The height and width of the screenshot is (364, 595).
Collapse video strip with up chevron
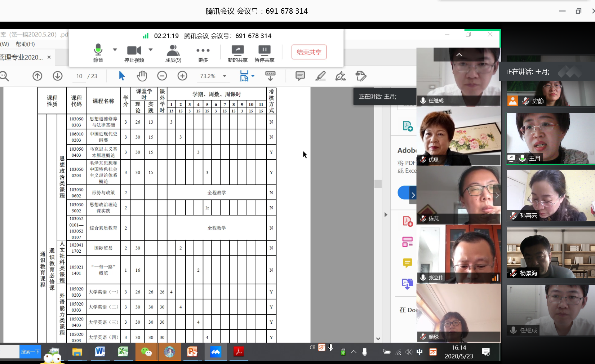[459, 54]
